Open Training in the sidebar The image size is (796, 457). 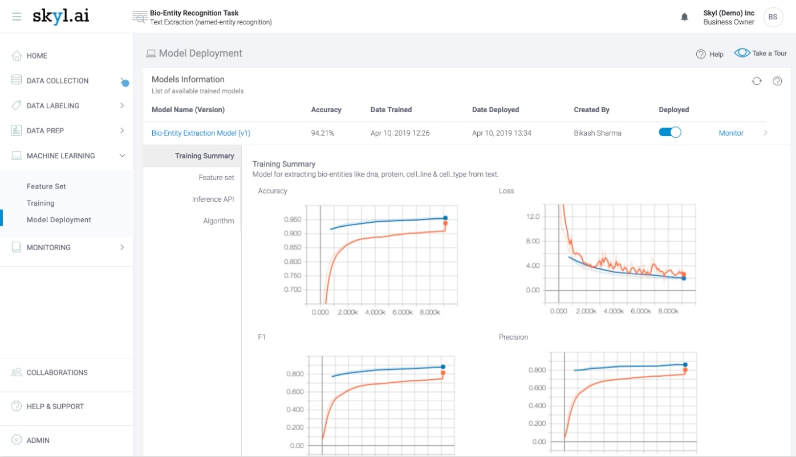point(41,203)
